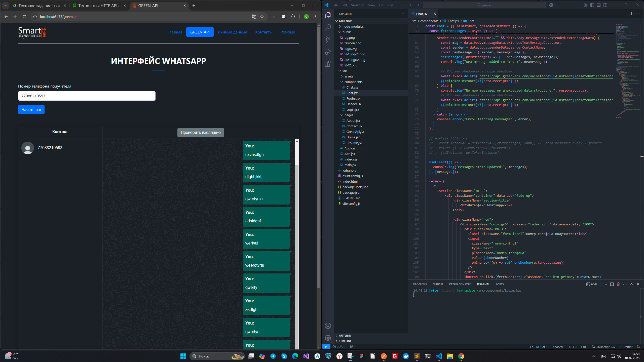The width and height of the screenshot is (644, 362).
Task: Kill terminal with trash icon
Action: pyautogui.click(x=618, y=284)
